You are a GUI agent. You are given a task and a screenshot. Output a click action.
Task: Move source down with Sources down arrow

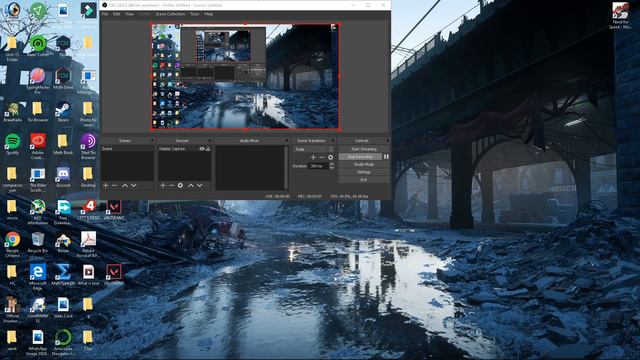pos(200,185)
